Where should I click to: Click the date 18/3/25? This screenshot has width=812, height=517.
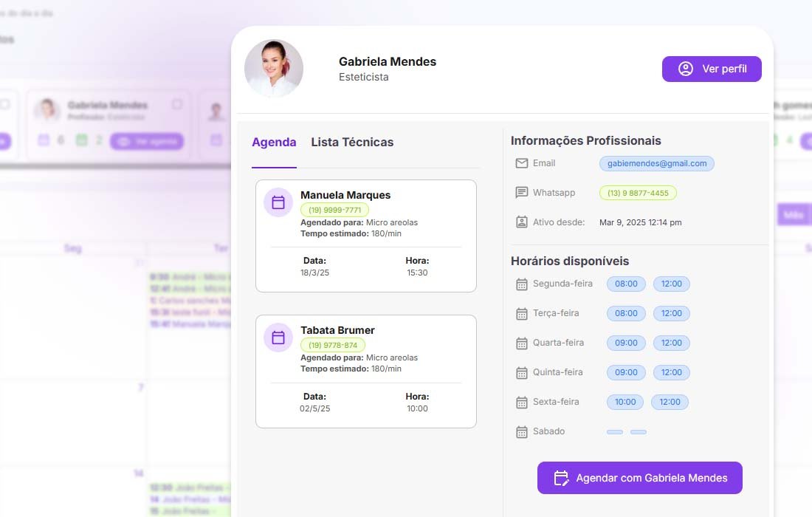pyautogui.click(x=315, y=273)
